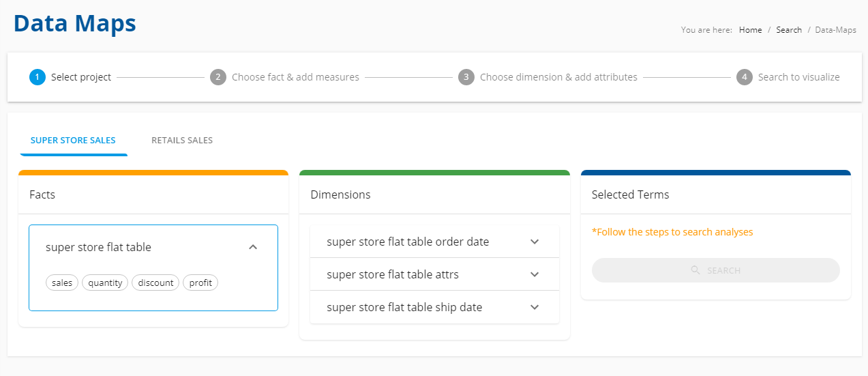Switch to the Retails Sales tab
Image resolution: width=868 pixels, height=376 pixels.
coord(182,141)
